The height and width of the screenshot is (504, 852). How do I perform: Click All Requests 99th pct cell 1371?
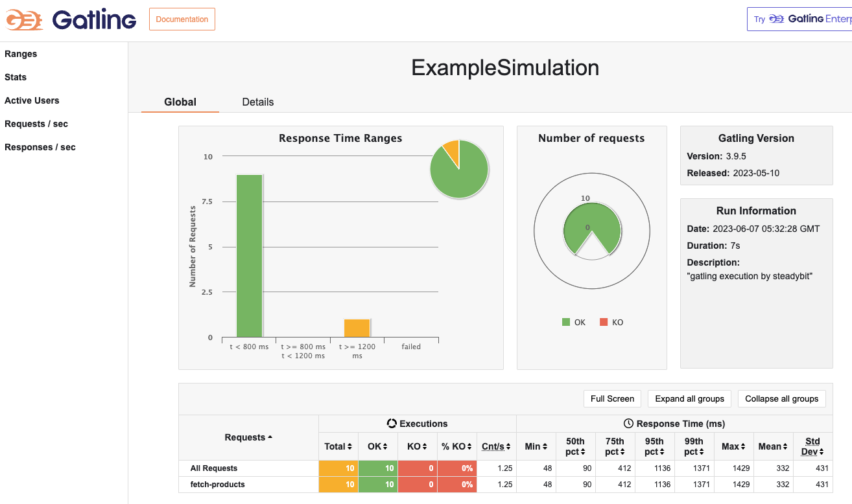694,468
